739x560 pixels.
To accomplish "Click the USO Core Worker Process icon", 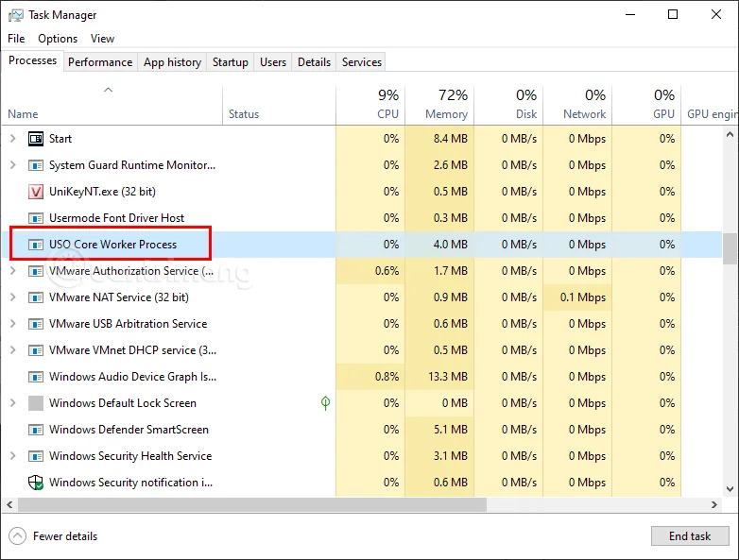I will 36,245.
